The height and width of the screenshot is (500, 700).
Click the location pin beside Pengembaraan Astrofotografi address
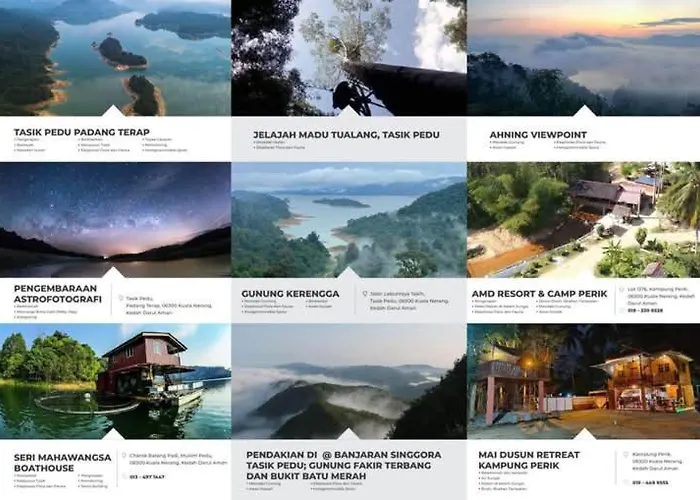(x=121, y=298)
